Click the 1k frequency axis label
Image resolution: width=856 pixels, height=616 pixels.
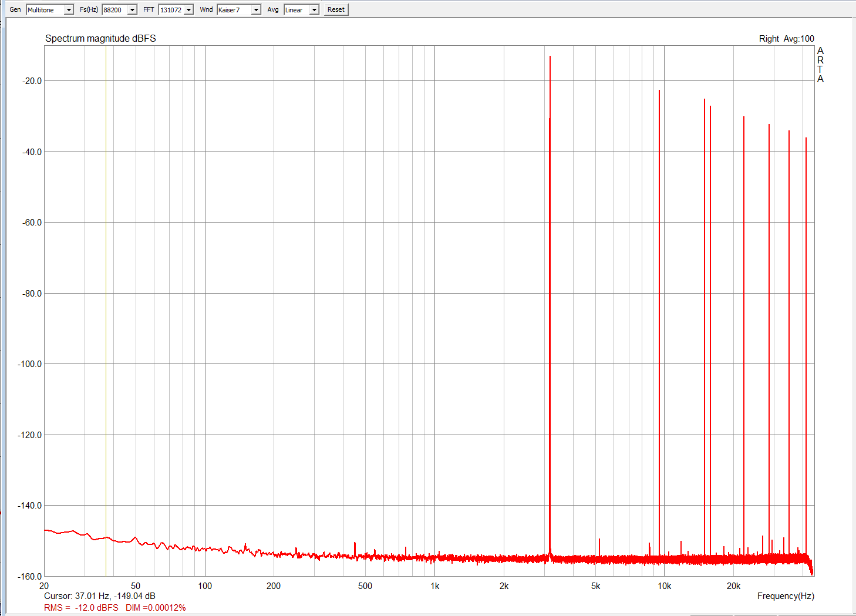[434, 585]
